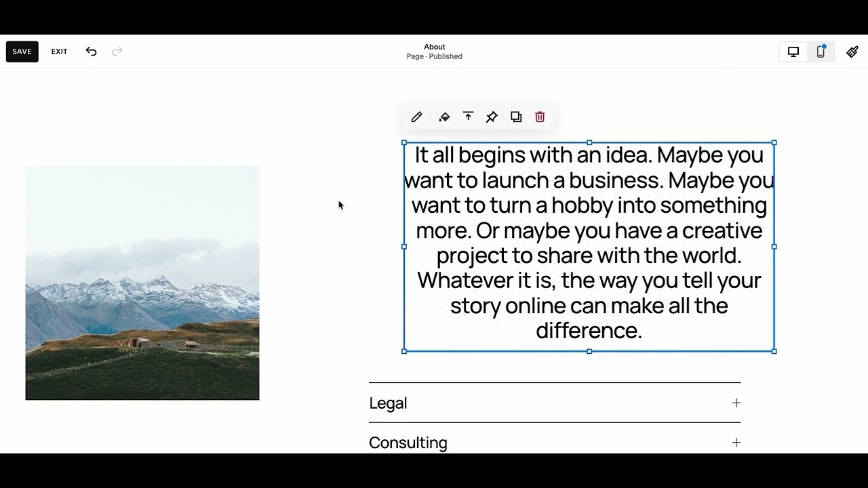Switch to mobile view

[821, 52]
